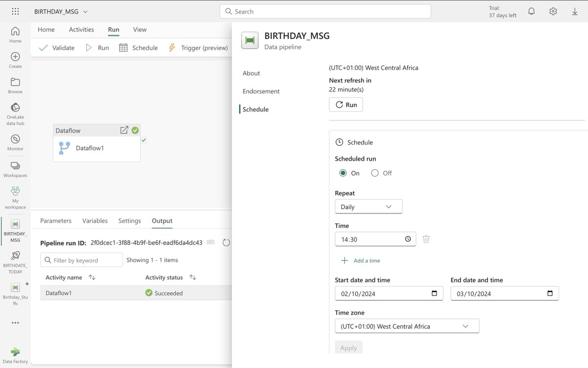The height and width of the screenshot is (368, 588).
Task: Select BIRTHDAY_MSG pipeline in sidebar
Action: 15,231
